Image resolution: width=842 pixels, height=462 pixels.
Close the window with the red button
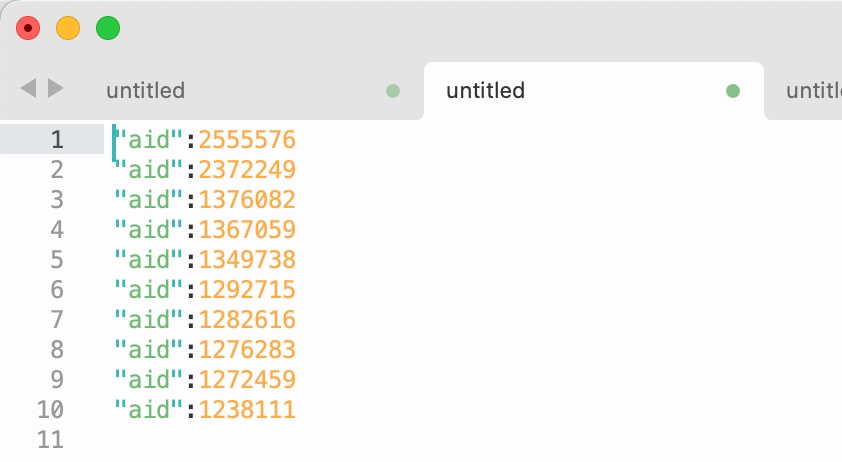point(28,28)
